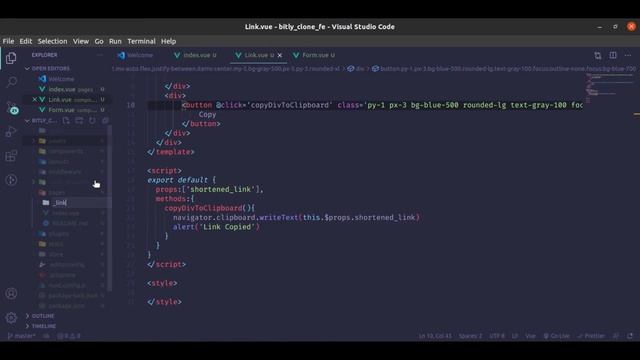Click the master branch indicator in status bar
Image resolution: width=640 pixels, height=360 pixels.
pos(21,336)
